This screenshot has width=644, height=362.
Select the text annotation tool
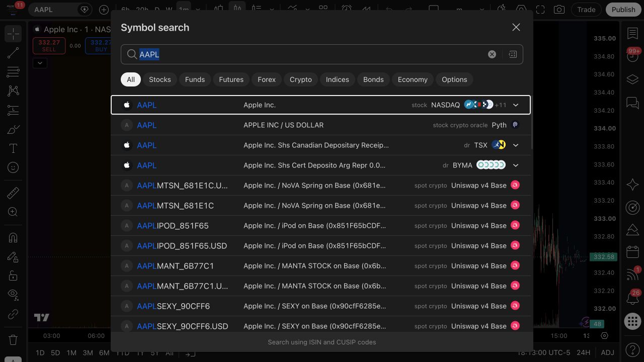(13, 148)
